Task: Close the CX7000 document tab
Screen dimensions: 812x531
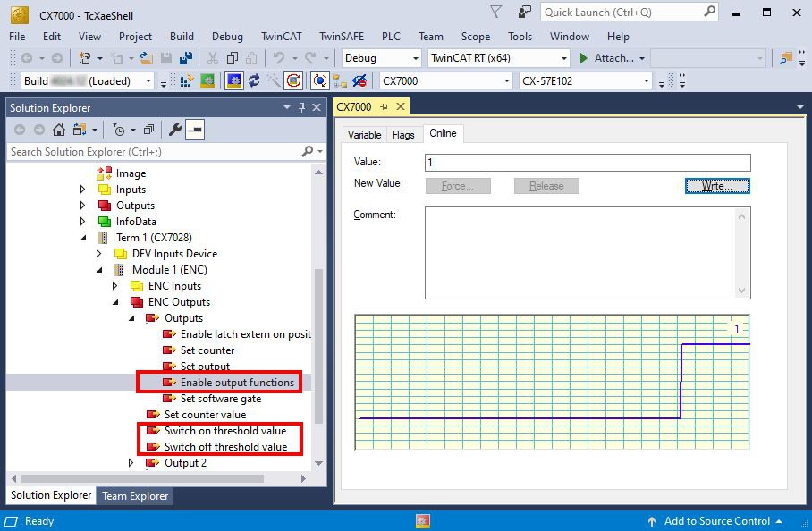Action: pyautogui.click(x=401, y=106)
